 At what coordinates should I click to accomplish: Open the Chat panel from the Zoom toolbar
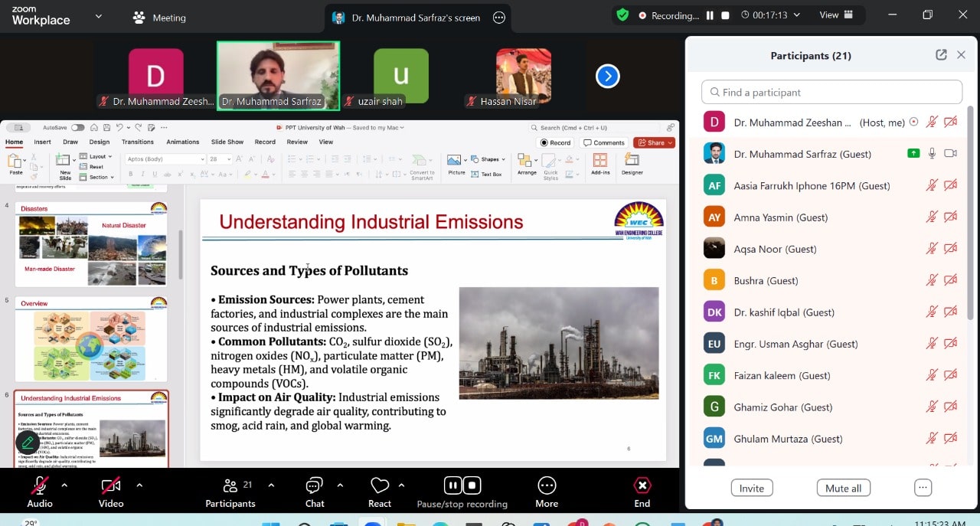click(315, 490)
